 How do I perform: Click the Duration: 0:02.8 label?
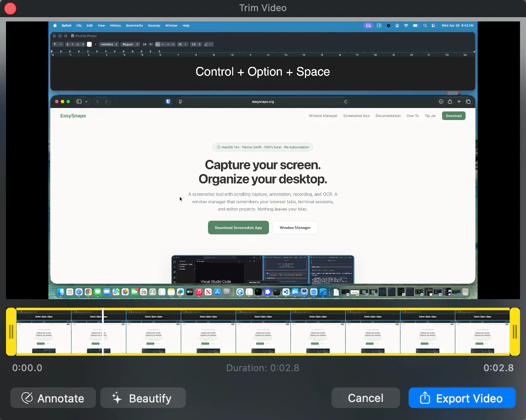point(263,368)
